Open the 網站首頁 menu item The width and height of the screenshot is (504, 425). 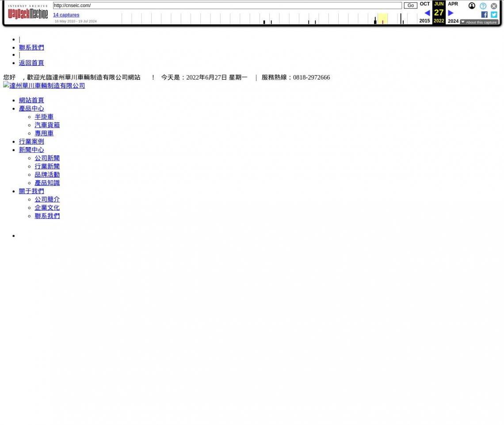point(31,100)
